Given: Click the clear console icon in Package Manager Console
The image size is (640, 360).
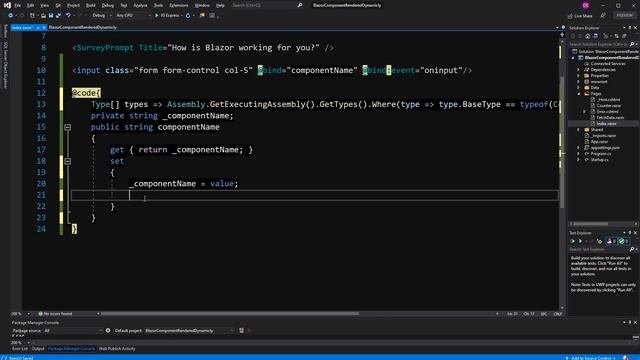Looking at the screenshot, I should point(241,330).
